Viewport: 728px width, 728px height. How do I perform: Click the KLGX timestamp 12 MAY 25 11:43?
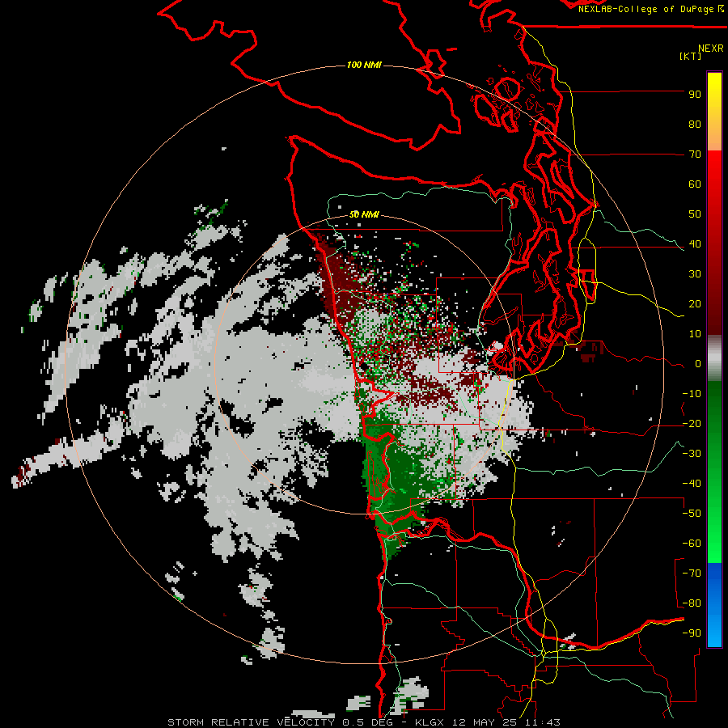tap(488, 722)
